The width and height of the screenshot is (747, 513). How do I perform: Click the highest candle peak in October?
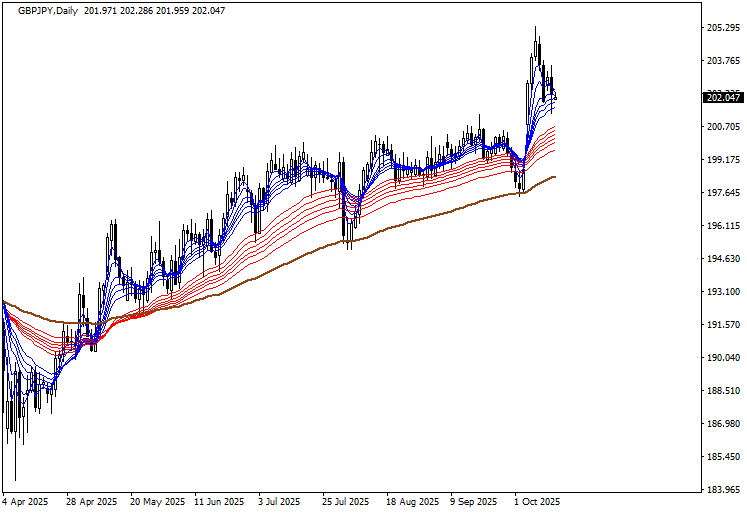[535, 28]
